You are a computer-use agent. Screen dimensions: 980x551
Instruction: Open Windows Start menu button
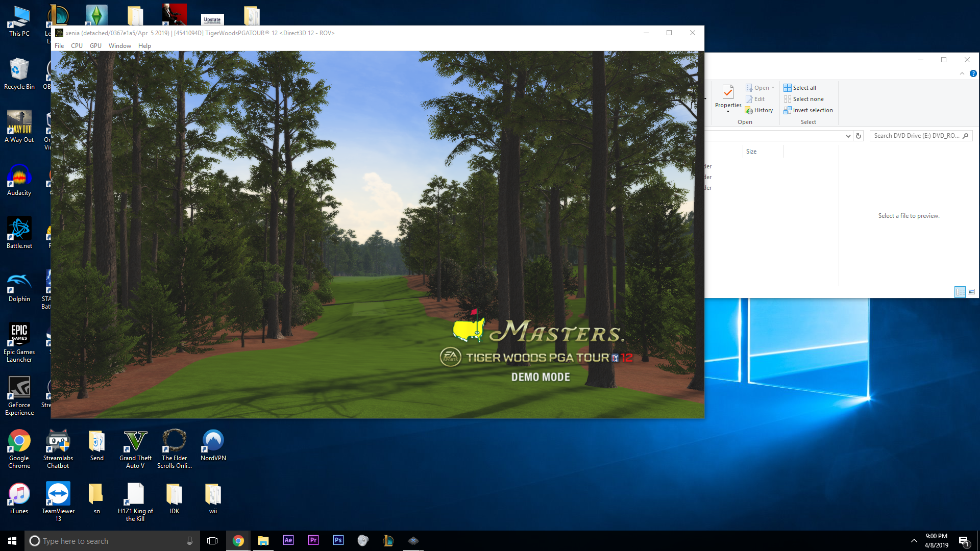click(x=12, y=541)
